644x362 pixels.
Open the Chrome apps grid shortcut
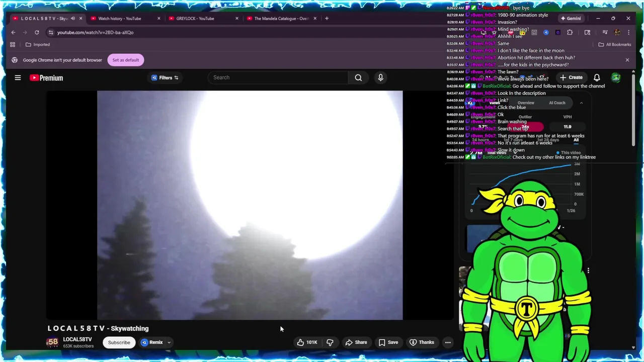coord(13,45)
